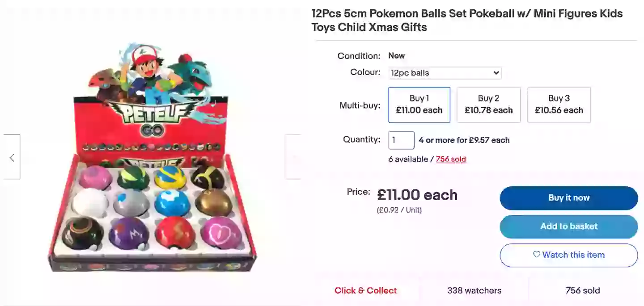Enlarge the Pokeball box product photo
The width and height of the screenshot is (644, 306).
(x=152, y=156)
